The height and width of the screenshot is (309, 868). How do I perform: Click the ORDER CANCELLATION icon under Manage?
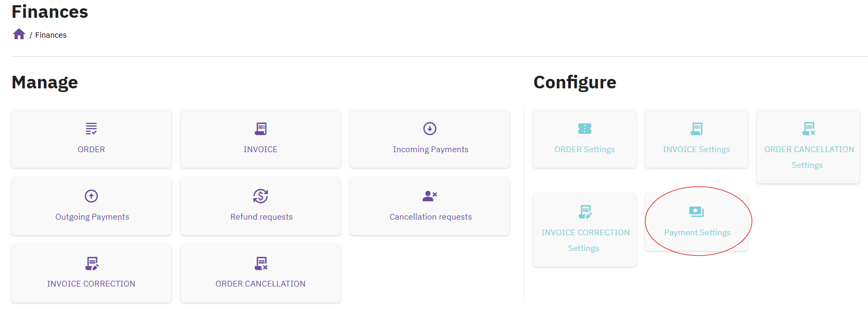pos(261,264)
